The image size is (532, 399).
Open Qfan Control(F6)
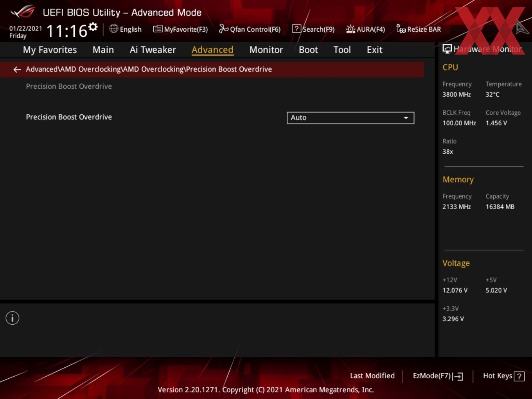click(x=250, y=29)
